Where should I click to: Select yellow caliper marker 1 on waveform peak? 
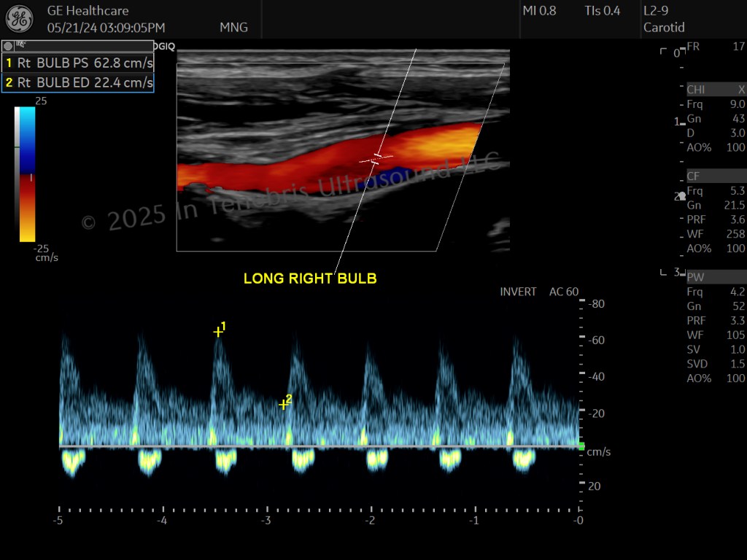coord(218,332)
